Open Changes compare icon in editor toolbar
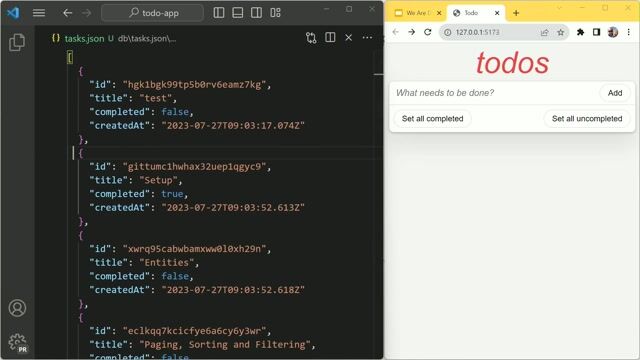The width and height of the screenshot is (640, 360). click(311, 38)
